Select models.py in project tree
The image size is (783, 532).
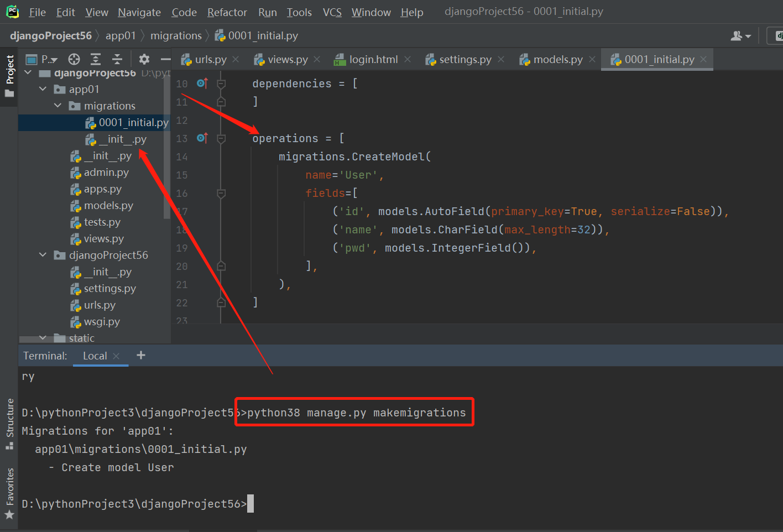pyautogui.click(x=102, y=205)
